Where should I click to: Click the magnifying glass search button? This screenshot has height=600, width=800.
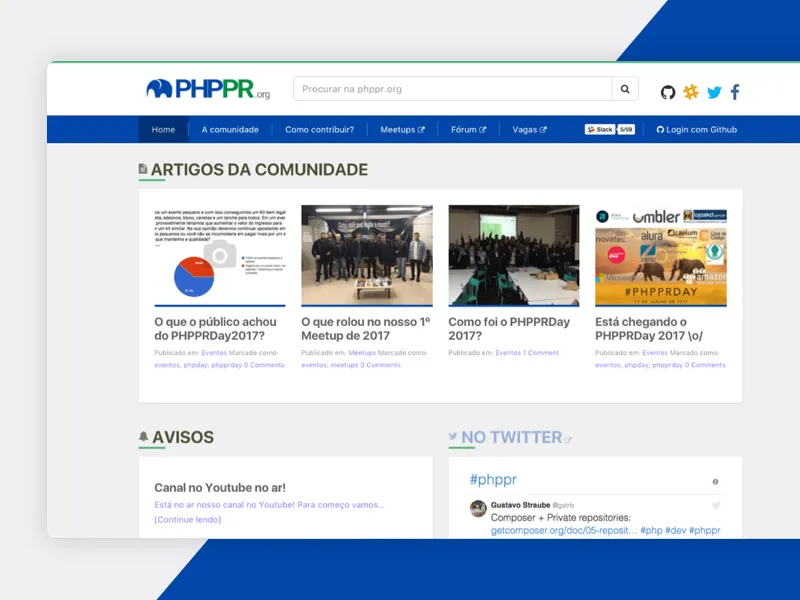pos(625,89)
